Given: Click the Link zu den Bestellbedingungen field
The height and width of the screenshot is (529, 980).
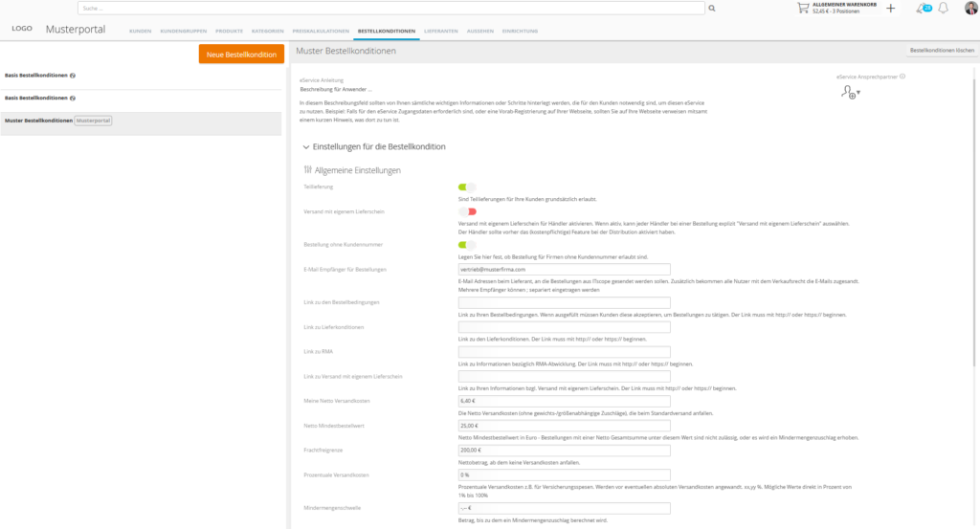Looking at the screenshot, I should coord(564,302).
